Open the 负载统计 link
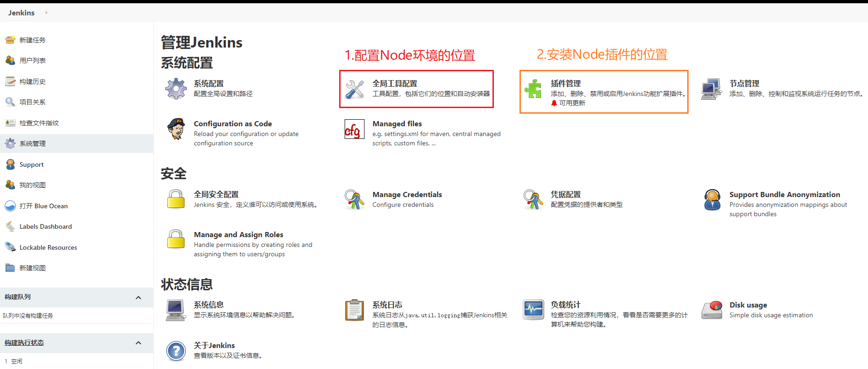Image resolution: width=868 pixels, height=369 pixels. coord(566,305)
